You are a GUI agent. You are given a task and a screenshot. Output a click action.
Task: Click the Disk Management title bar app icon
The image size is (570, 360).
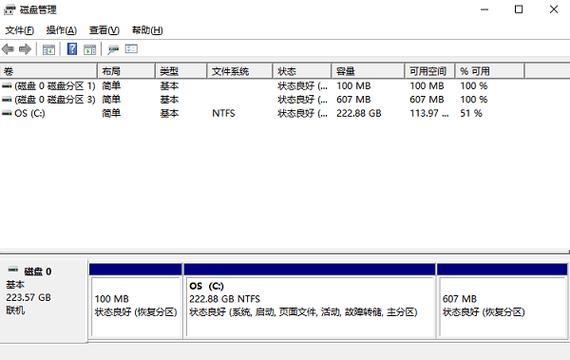(x=9, y=10)
